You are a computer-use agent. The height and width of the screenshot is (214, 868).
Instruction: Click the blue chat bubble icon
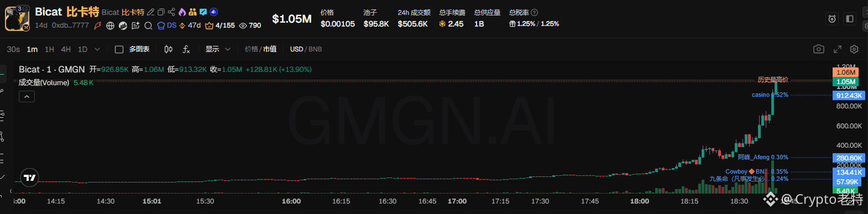coord(203,12)
